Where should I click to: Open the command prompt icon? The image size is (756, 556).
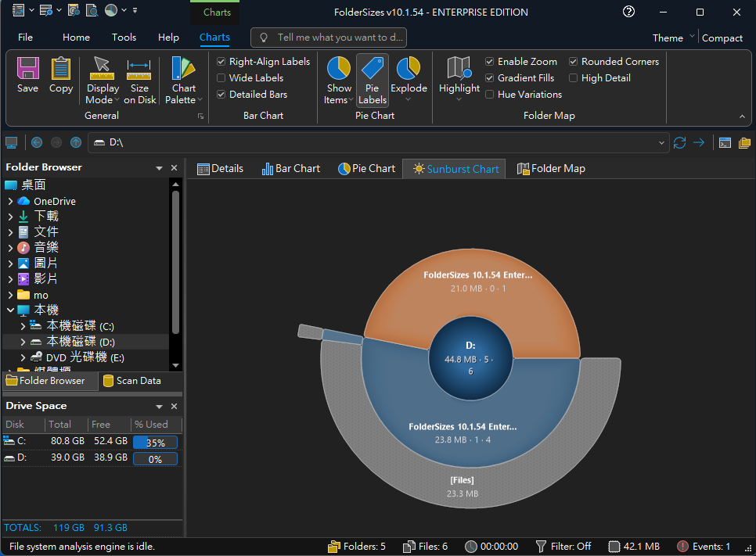725,142
